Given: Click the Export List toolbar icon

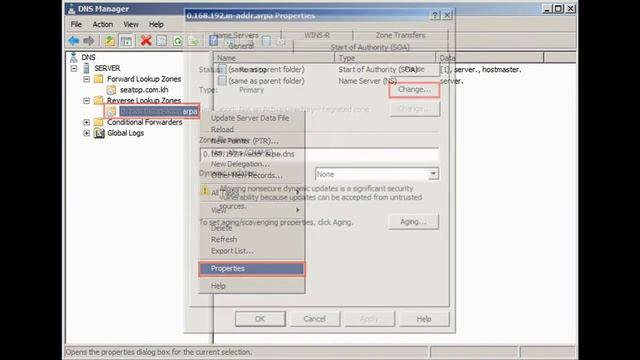Looking at the screenshot, I should click(x=193, y=40).
